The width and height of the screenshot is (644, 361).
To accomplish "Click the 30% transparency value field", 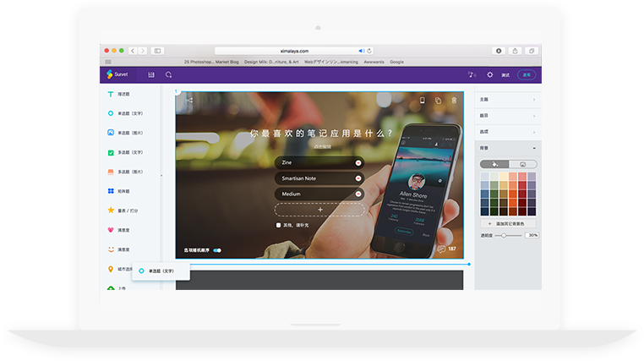I will [x=532, y=235].
